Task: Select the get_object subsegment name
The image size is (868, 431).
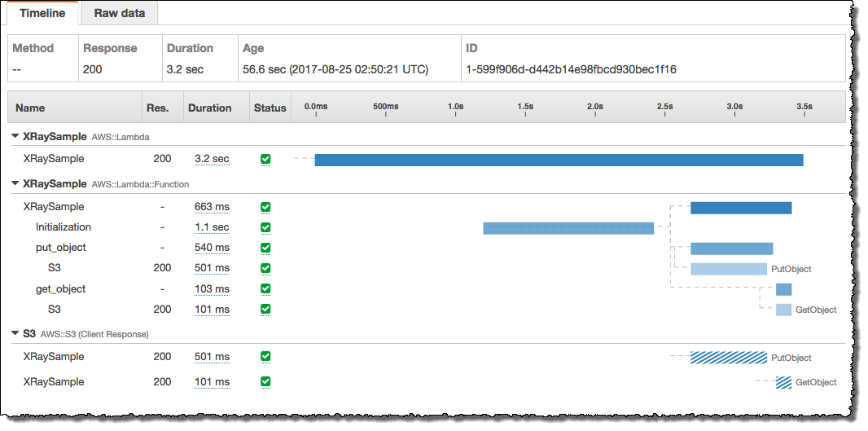Action: [x=60, y=289]
